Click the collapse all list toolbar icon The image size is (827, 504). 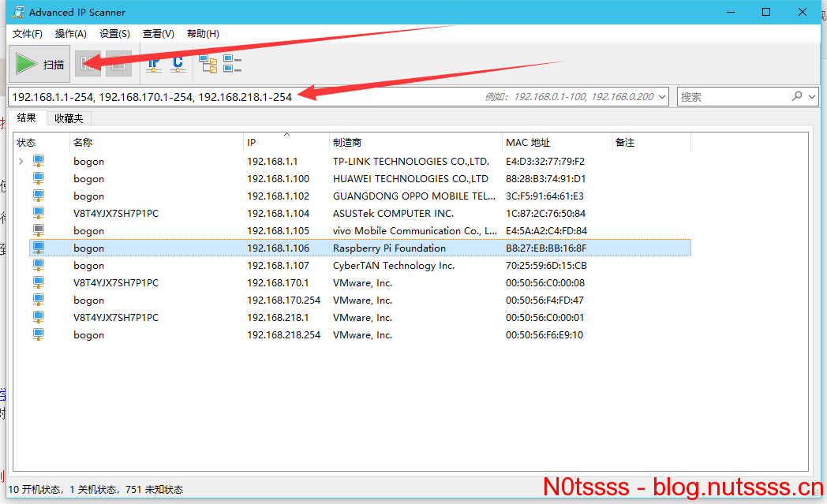point(232,64)
